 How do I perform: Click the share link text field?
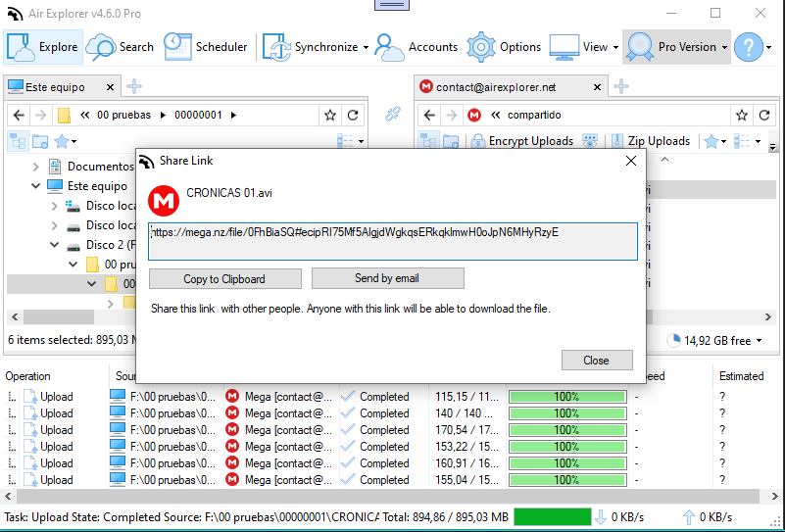click(x=393, y=242)
